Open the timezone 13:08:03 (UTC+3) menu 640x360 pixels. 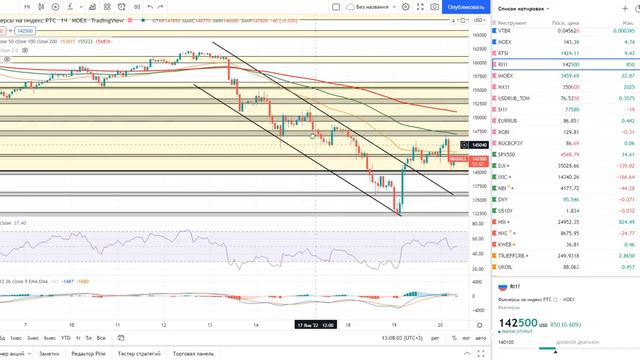pos(402,338)
